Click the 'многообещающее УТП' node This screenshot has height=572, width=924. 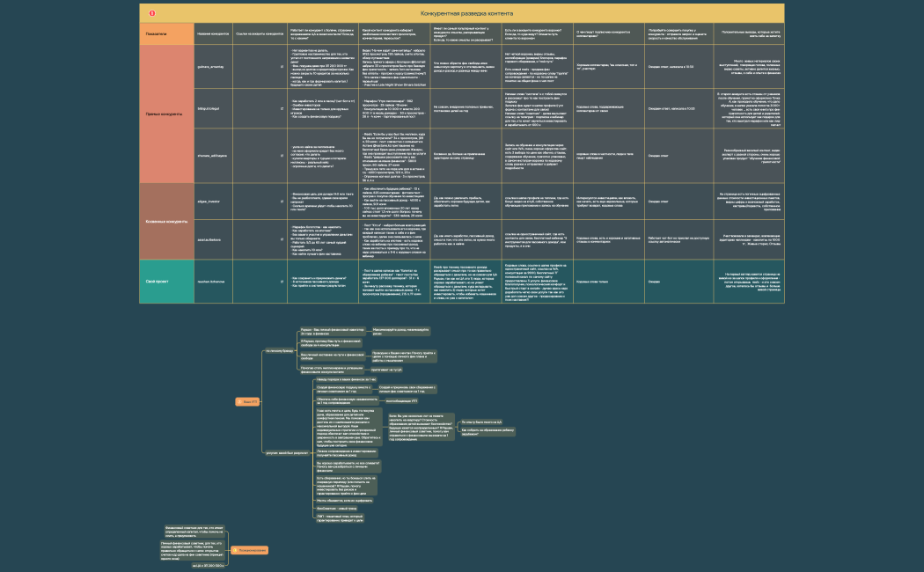click(x=402, y=401)
